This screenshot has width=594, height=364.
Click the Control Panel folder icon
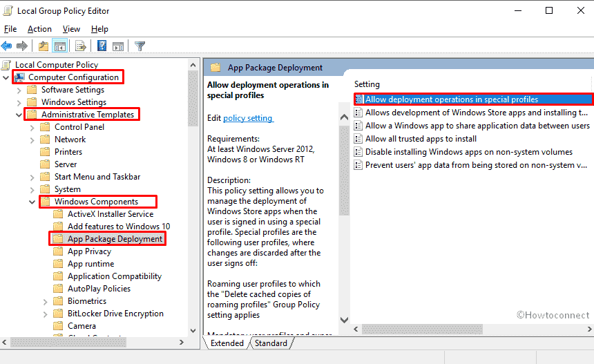45,127
